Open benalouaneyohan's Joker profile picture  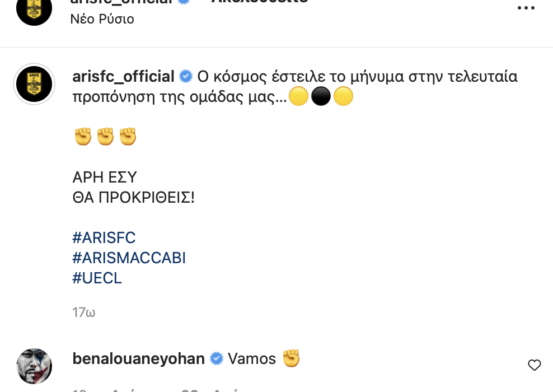pos(34,366)
